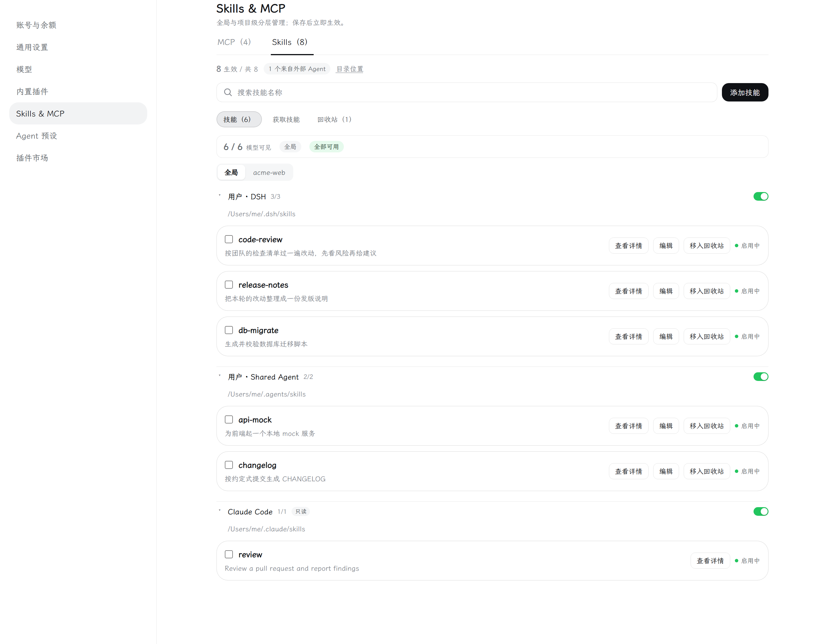
Task: Open the 获取技能 sub-tab
Action: tap(286, 119)
